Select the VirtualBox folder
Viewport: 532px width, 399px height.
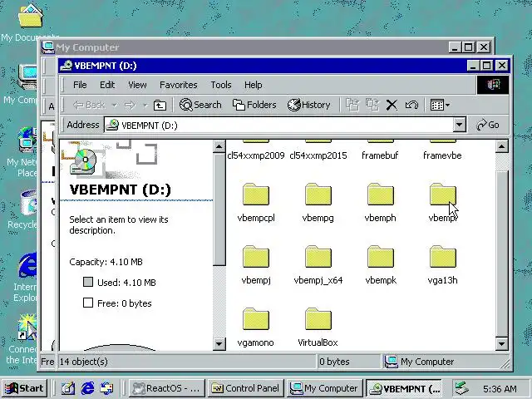318,328
